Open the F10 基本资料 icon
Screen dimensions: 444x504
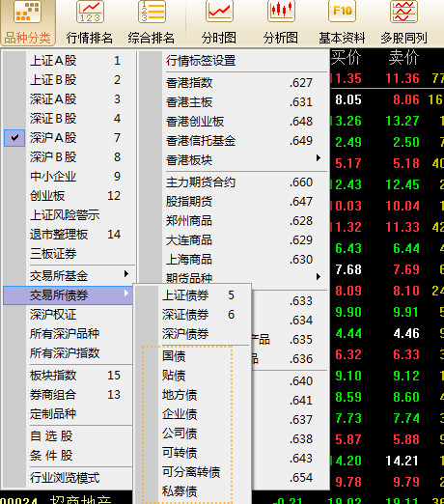coord(342,23)
